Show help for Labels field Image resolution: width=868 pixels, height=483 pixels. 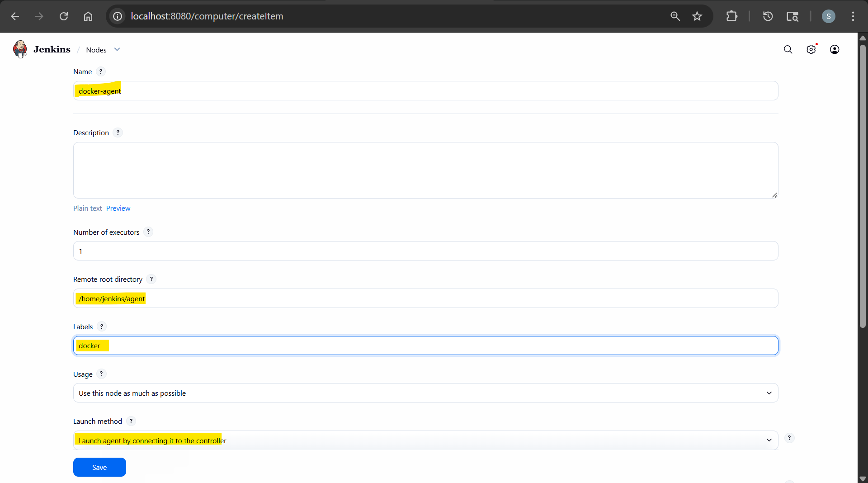pyautogui.click(x=102, y=327)
